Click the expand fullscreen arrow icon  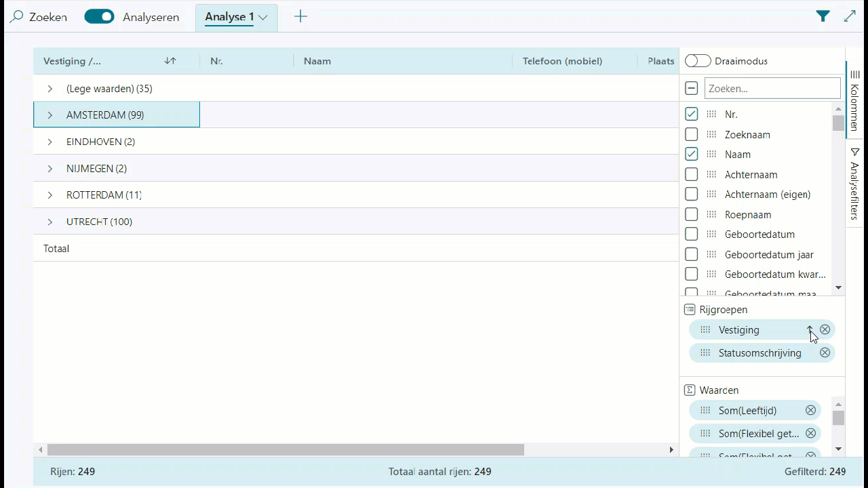coord(850,17)
